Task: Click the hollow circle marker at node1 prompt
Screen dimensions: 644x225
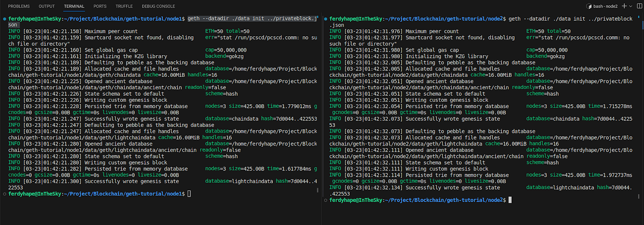Action: pyautogui.click(x=4, y=194)
